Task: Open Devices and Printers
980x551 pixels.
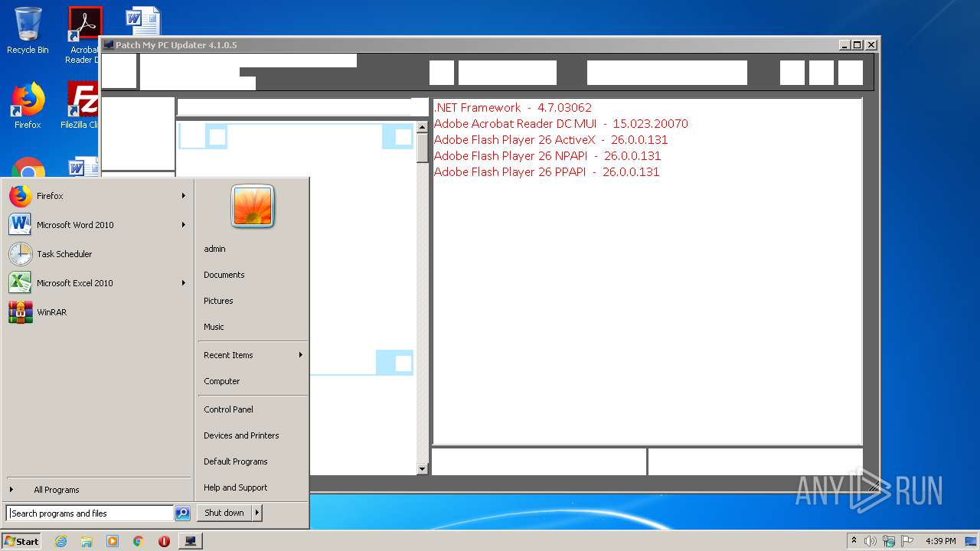Action: point(241,435)
